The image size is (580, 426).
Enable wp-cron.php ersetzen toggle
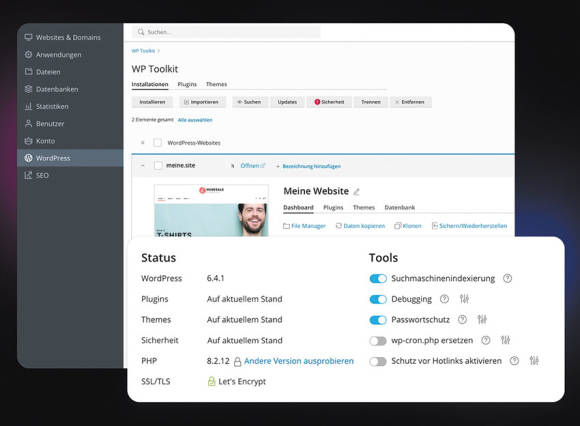tap(378, 341)
